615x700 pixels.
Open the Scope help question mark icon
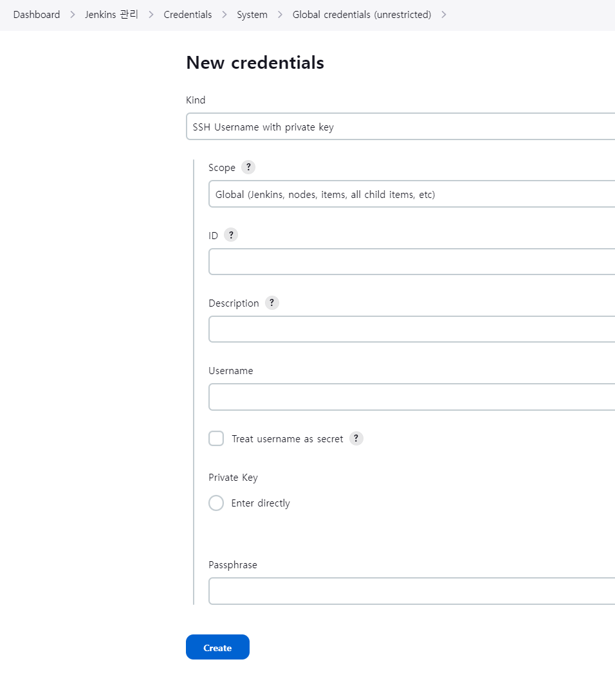[248, 167]
